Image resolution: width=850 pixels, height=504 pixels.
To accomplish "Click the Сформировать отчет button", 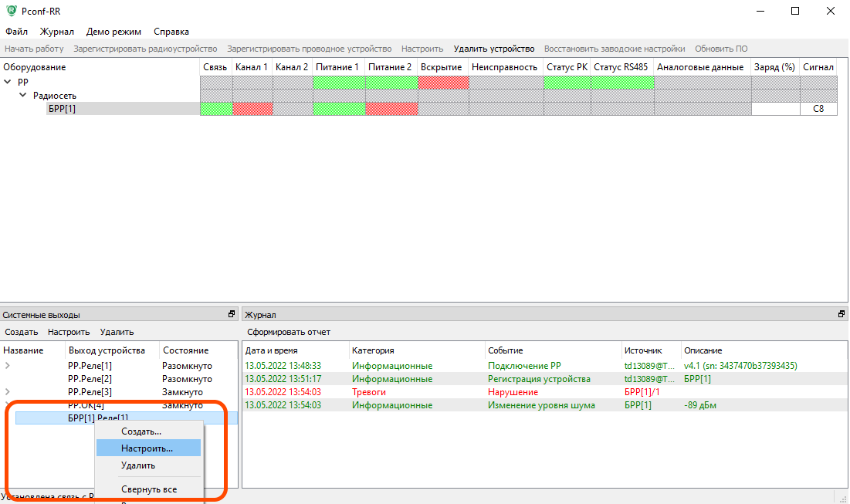I will pos(288,332).
